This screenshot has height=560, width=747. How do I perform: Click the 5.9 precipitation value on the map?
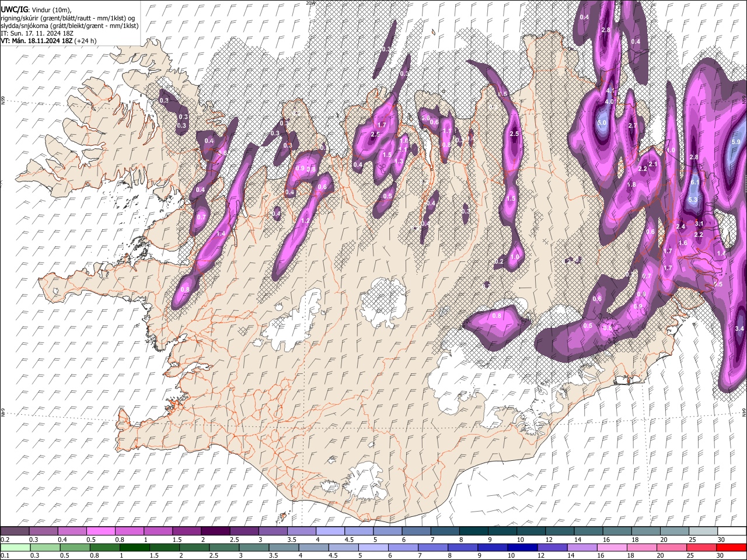[736, 142]
